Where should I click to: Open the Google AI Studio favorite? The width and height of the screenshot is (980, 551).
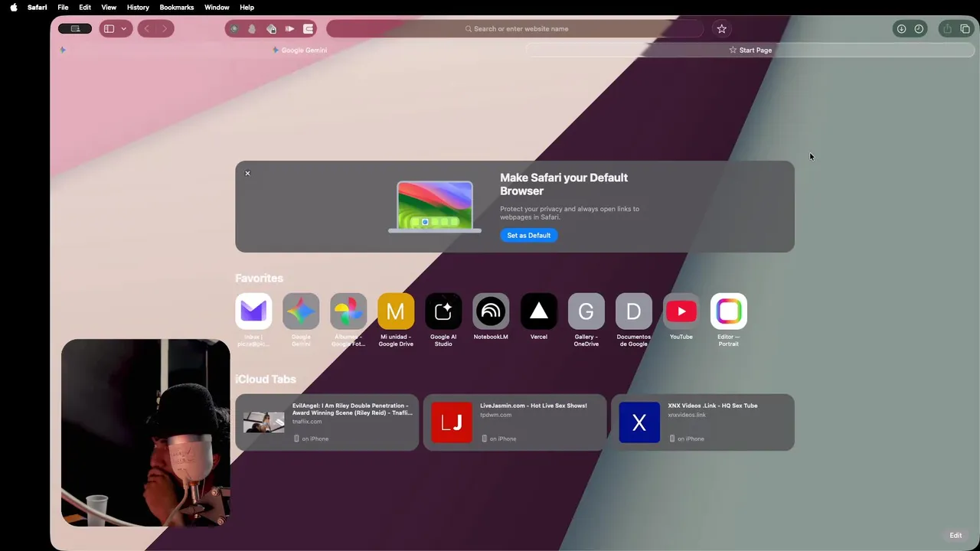[443, 311]
